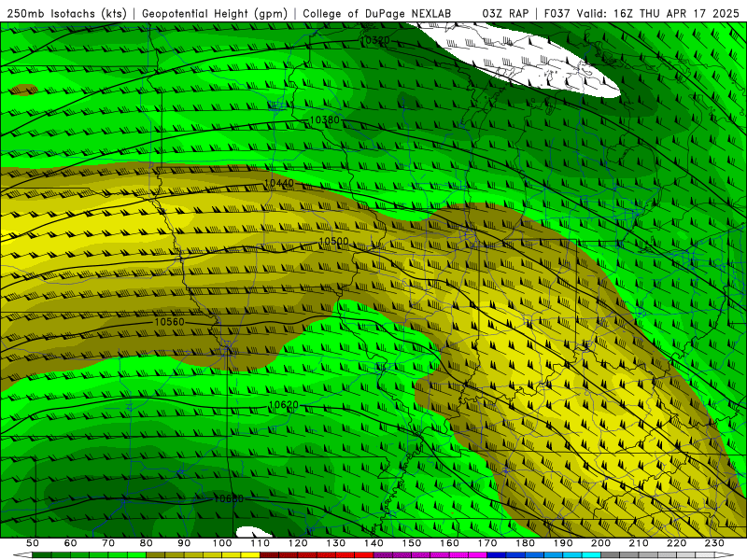Click the 60 value on the color scale
Screen dimensions: 747x560
pyautogui.click(x=70, y=543)
